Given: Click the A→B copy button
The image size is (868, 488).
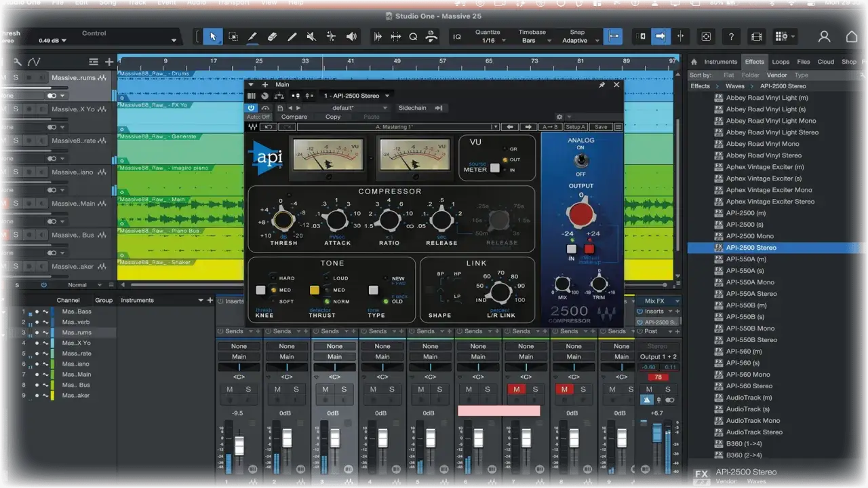Looking at the screenshot, I should pos(549,127).
